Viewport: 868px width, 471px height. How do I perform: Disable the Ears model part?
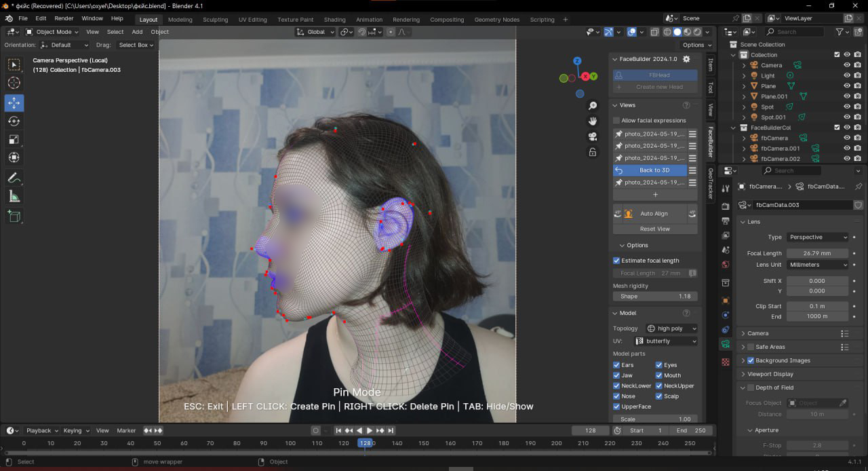(616, 365)
